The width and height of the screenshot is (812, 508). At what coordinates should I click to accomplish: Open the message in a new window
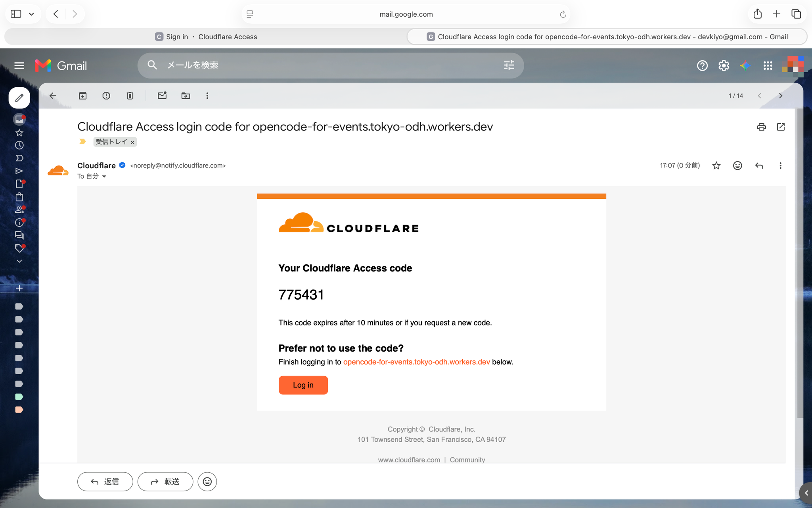(781, 127)
